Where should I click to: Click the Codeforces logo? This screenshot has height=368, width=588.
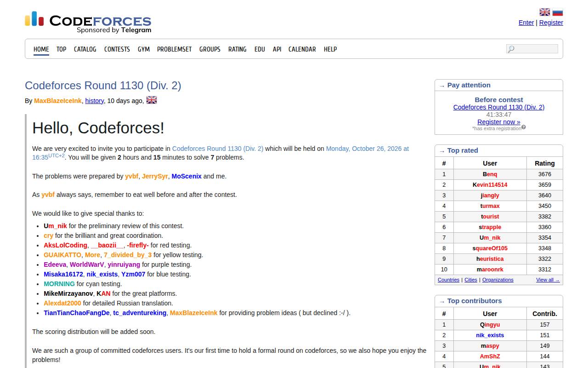(x=88, y=23)
